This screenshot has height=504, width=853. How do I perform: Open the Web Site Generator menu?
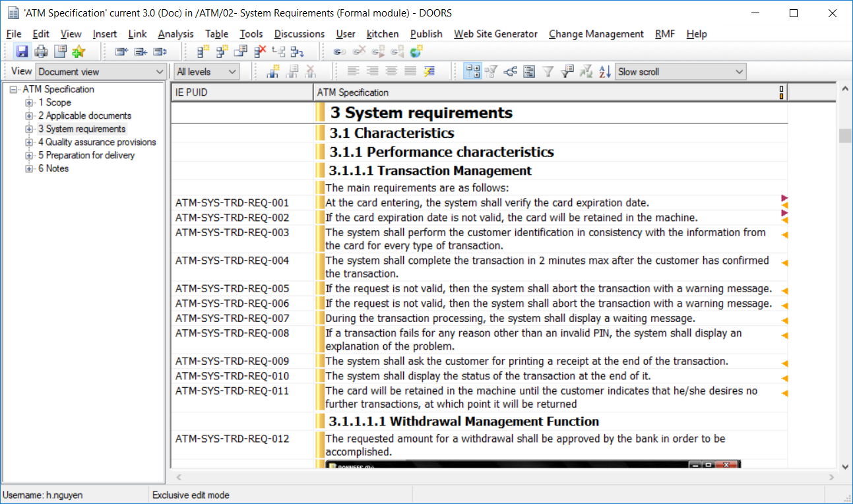[495, 34]
